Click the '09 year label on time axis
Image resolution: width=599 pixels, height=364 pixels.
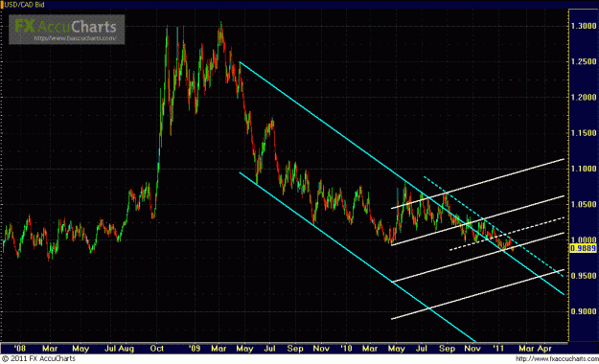pyautogui.click(x=195, y=349)
